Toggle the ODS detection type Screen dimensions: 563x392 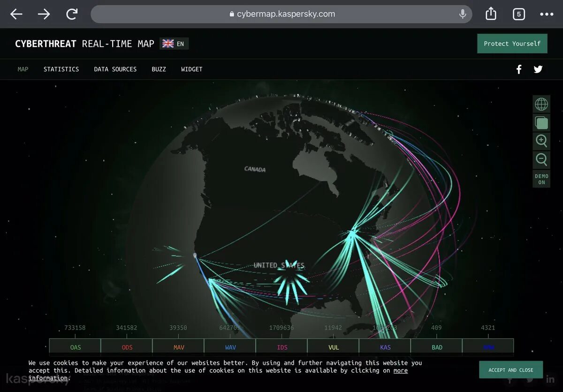pyautogui.click(x=127, y=347)
